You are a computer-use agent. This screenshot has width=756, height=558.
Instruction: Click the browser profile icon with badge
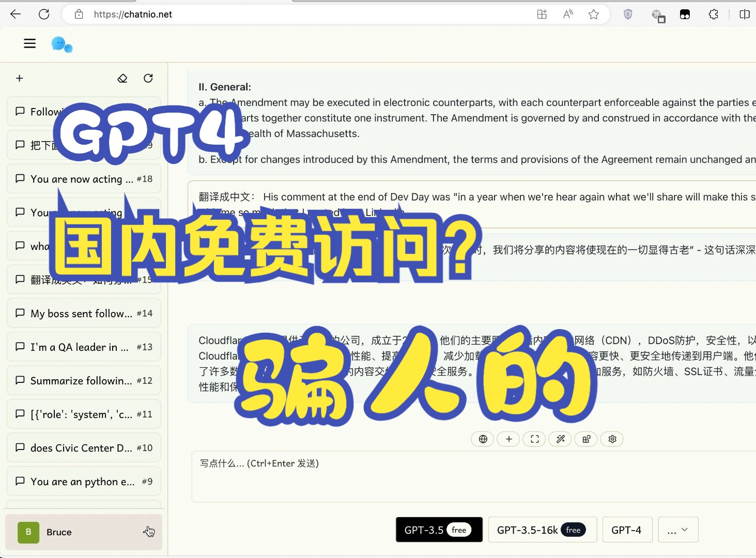658,16
